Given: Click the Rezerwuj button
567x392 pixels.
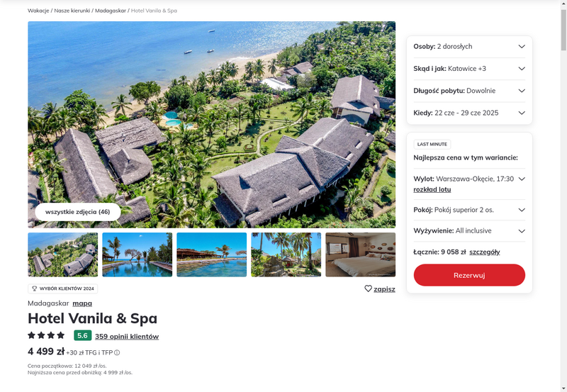Looking at the screenshot, I should coord(469,275).
